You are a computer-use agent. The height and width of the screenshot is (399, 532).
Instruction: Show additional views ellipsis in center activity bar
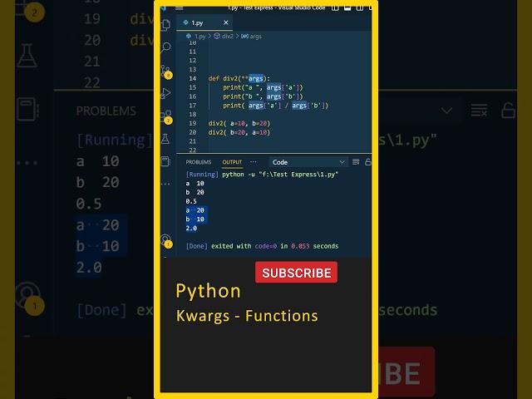[x=165, y=184]
